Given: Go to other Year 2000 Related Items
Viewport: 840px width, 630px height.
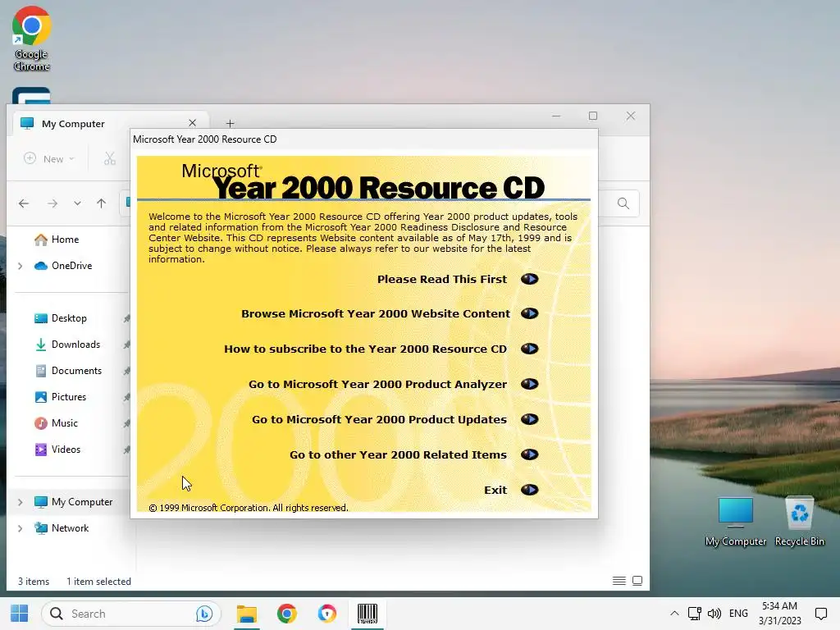Looking at the screenshot, I should pyautogui.click(x=398, y=454).
